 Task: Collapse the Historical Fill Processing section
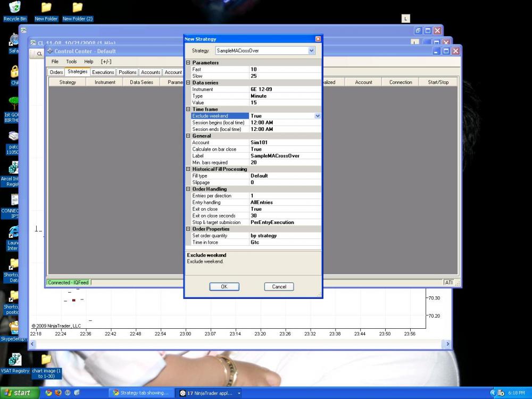188,169
